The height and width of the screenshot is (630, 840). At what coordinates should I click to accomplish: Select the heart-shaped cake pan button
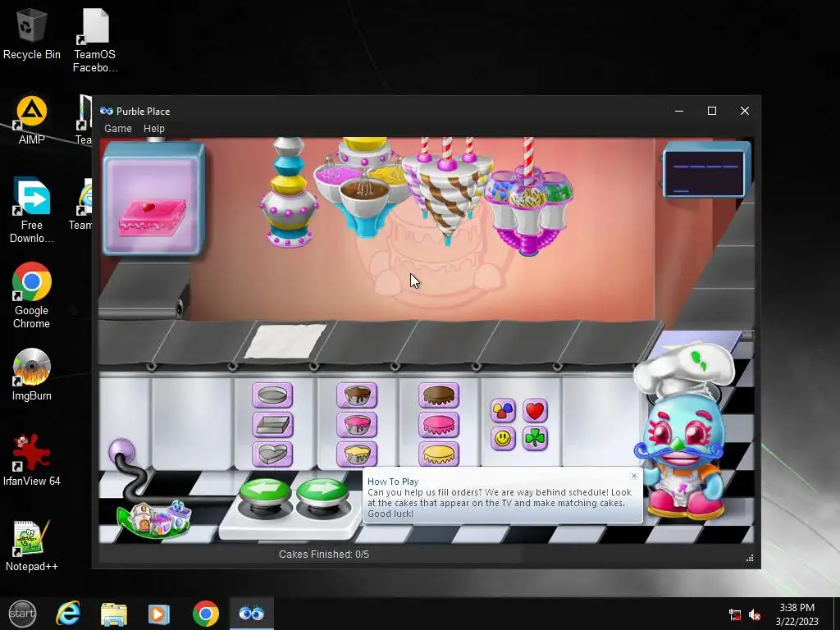272,454
